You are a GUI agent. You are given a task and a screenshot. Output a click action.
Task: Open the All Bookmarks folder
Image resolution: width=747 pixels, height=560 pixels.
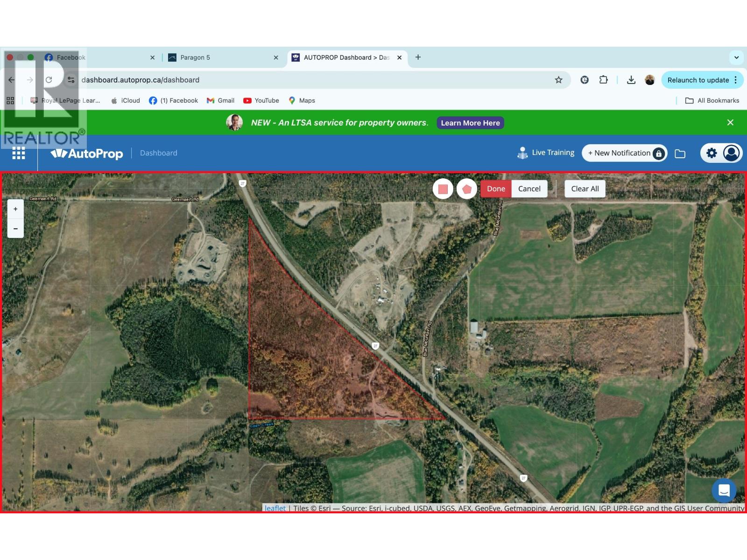click(x=712, y=100)
